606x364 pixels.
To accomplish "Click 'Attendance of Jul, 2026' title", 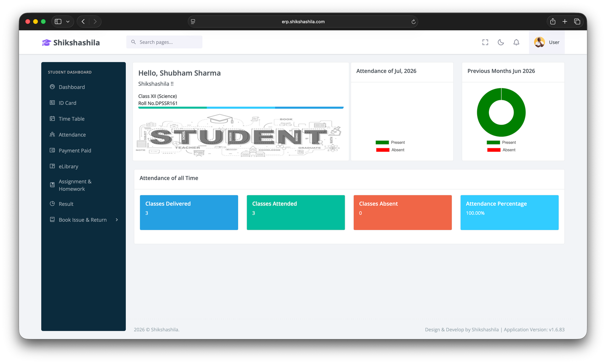I will pyautogui.click(x=386, y=71).
